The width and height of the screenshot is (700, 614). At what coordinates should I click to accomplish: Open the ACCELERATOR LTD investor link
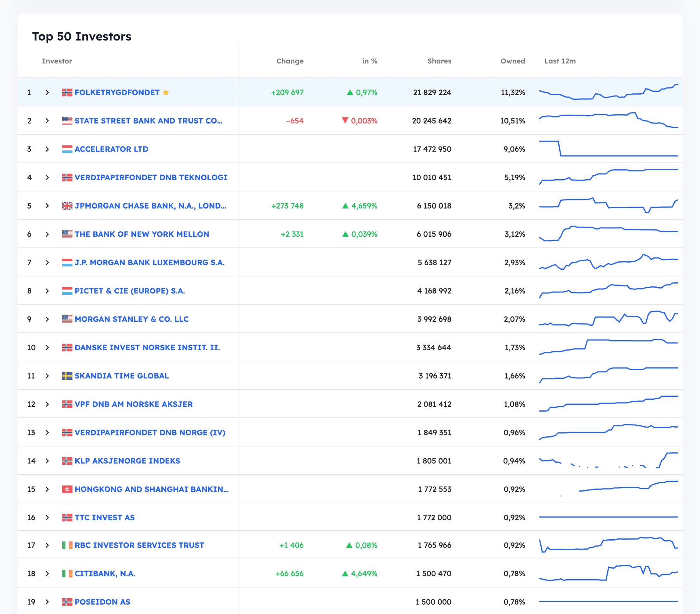click(112, 149)
